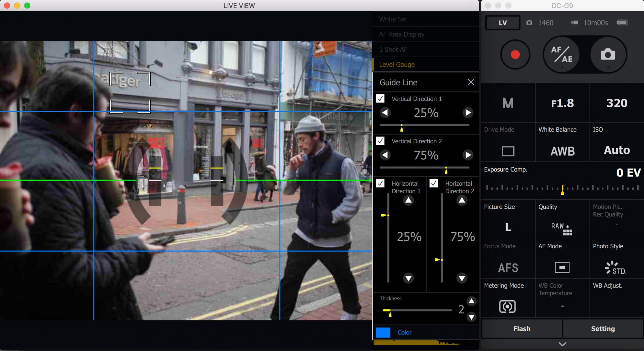The image size is (644, 351).
Task: Toggle the Vertical Direction 2 checkbox
Action: tap(380, 141)
